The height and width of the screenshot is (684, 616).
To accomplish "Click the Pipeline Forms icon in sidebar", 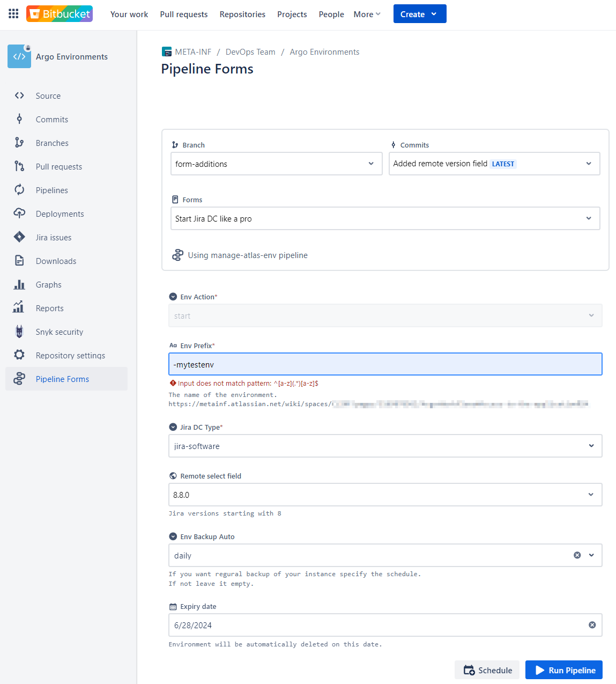I will 19,379.
